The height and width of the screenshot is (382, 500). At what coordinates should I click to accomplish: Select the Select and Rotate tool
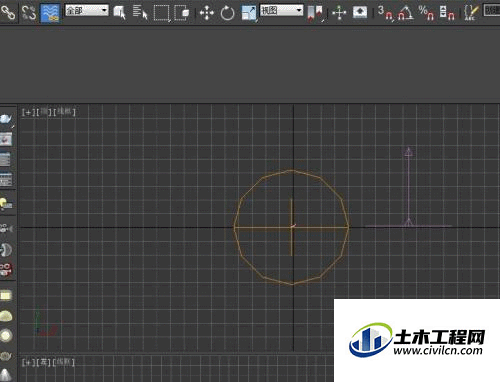[x=227, y=13]
